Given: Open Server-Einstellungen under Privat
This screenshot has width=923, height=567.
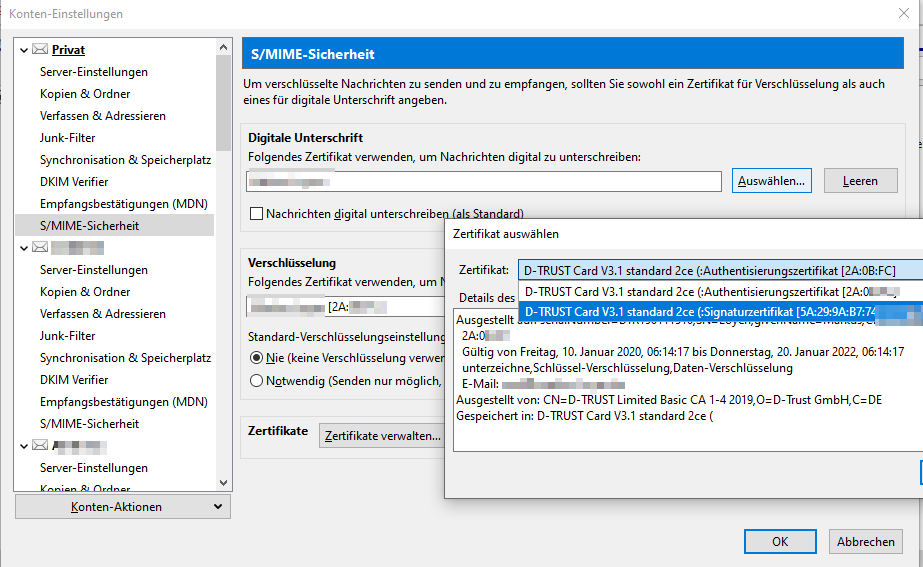Looking at the screenshot, I should pos(94,72).
